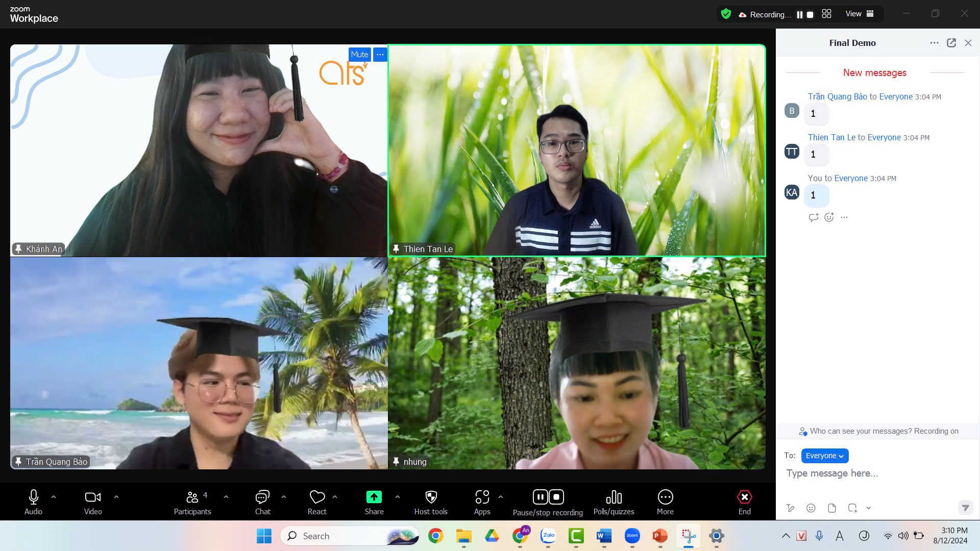Expand share options arrow beside Share

click(398, 497)
